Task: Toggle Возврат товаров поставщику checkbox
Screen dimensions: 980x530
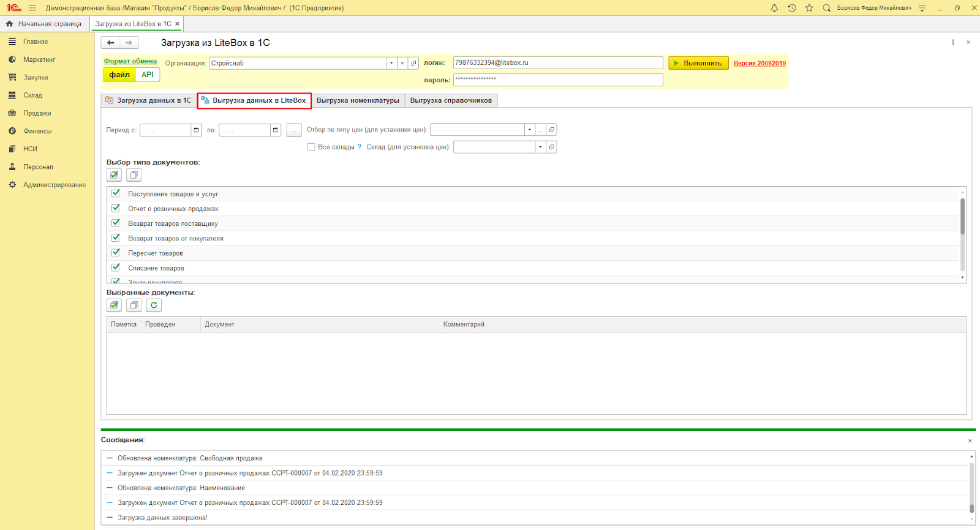Action: coord(116,223)
